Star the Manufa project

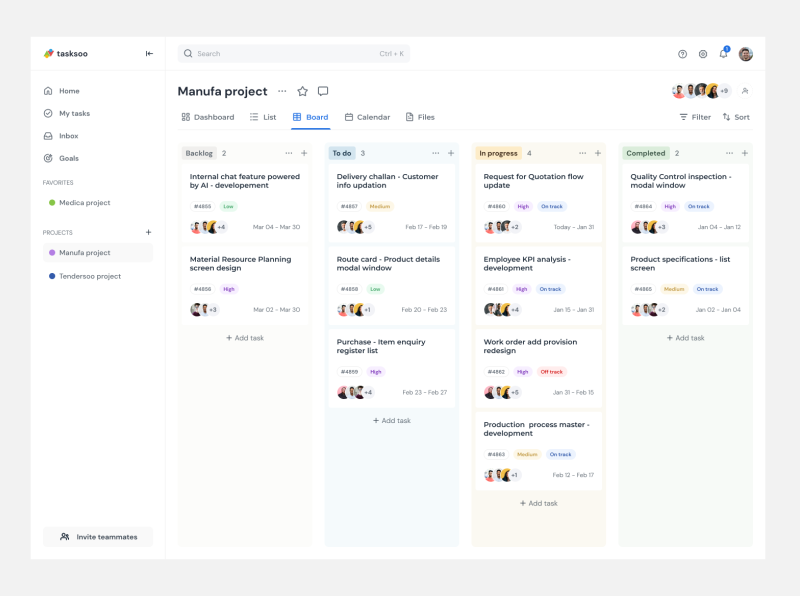[301, 91]
